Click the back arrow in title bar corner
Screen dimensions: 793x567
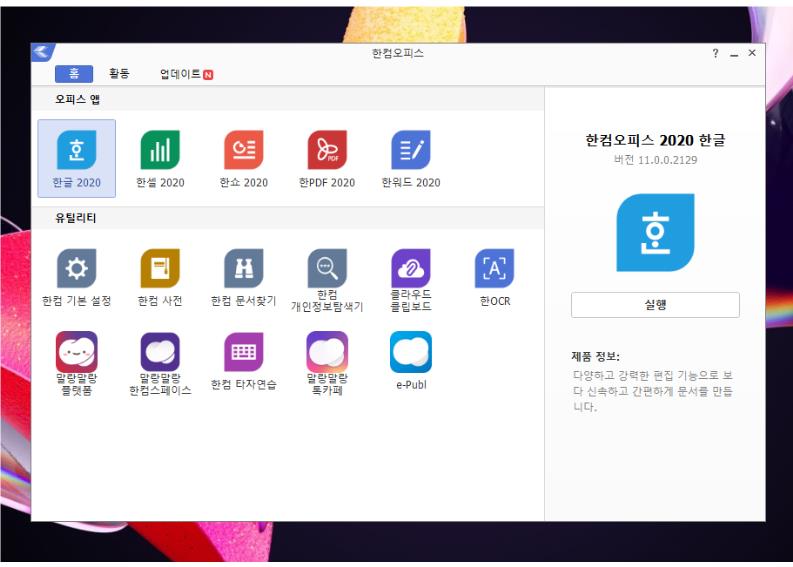pos(42,52)
